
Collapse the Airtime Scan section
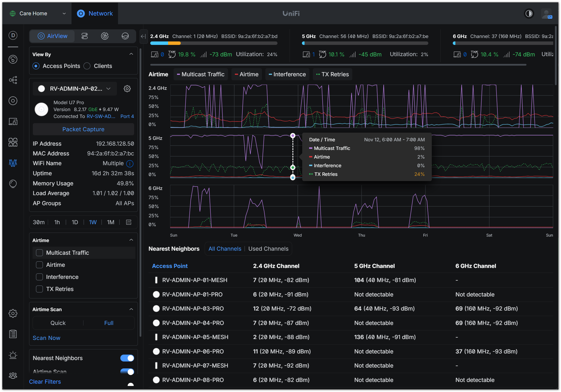(131, 309)
